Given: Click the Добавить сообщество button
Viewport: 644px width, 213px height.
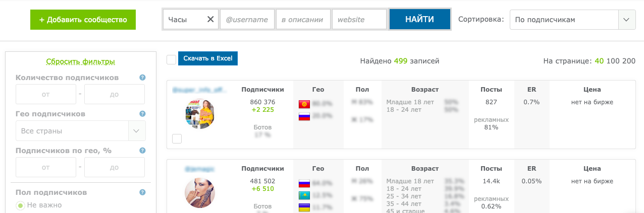Looking at the screenshot, I should click(83, 20).
